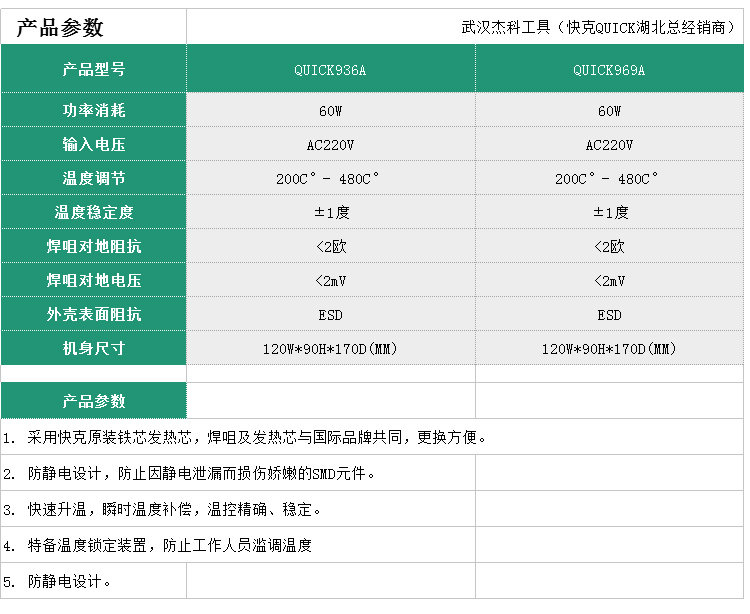The height and width of the screenshot is (614, 750).
Task: Select 120W*90H*170D(MM) in the QUICK969A column
Action: (x=609, y=349)
